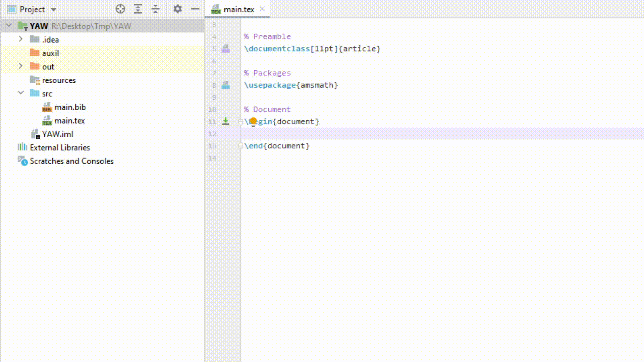Click the green download gutter icon on line 11
The height and width of the screenshot is (362, 644).
pyautogui.click(x=226, y=121)
